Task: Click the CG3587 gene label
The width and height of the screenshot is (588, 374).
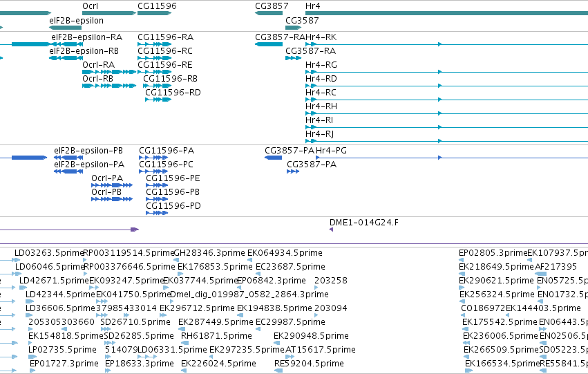Action: coord(302,21)
